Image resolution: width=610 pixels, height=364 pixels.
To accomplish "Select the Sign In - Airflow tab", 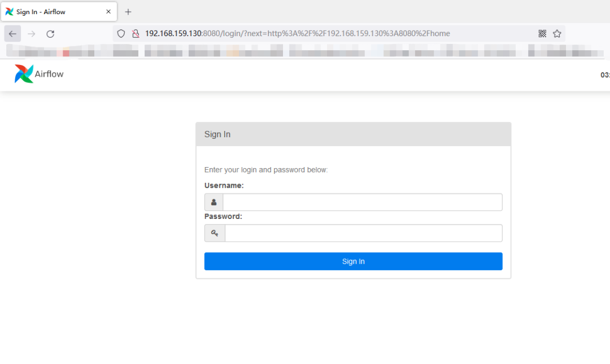I will (59, 12).
